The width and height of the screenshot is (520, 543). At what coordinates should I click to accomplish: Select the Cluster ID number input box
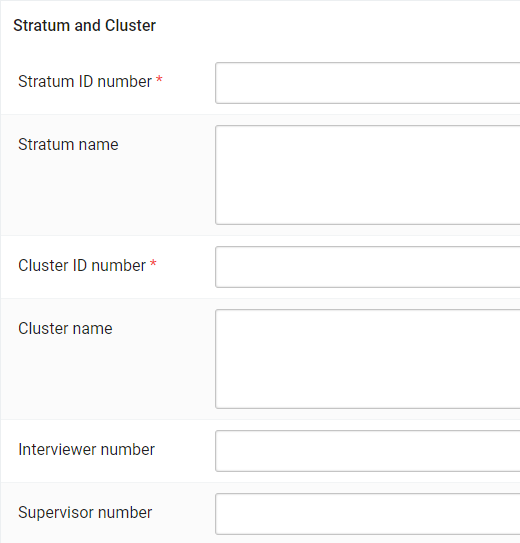pos(368,267)
